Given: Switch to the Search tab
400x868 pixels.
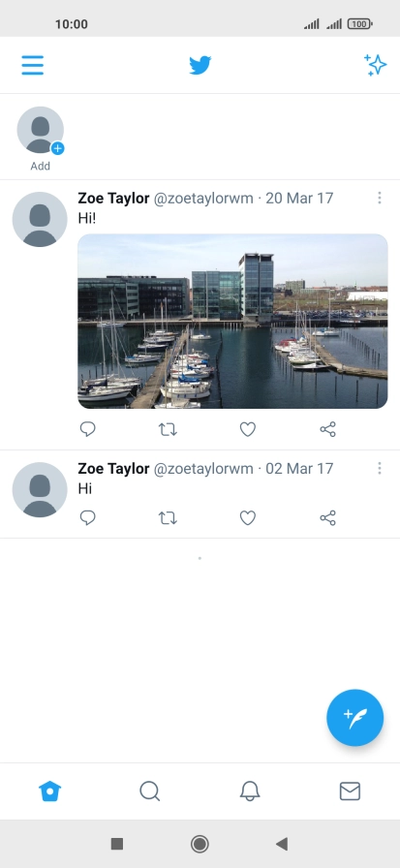Looking at the screenshot, I should coord(149,791).
